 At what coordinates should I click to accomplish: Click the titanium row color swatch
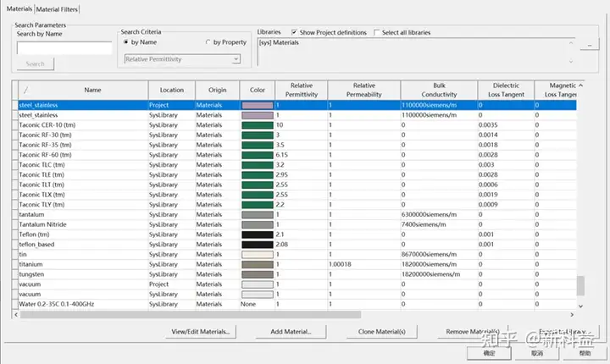tap(258, 264)
